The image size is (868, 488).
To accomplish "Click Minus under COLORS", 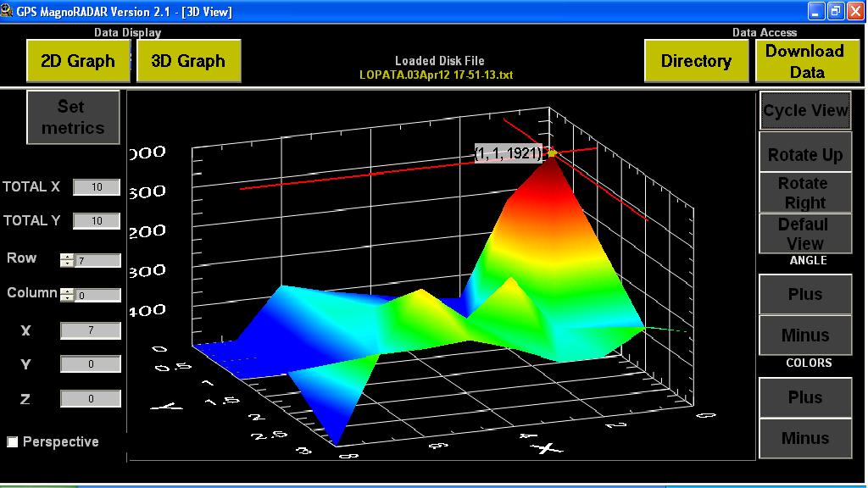I will click(x=804, y=438).
